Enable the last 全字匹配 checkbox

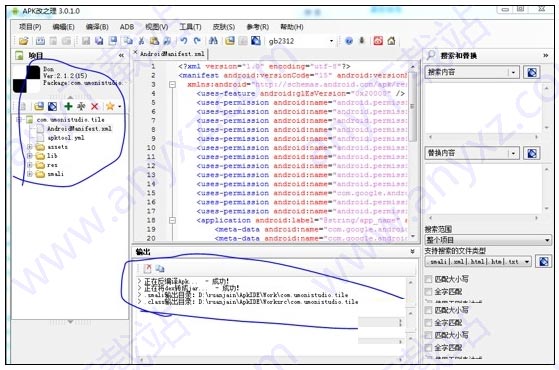[428, 348]
